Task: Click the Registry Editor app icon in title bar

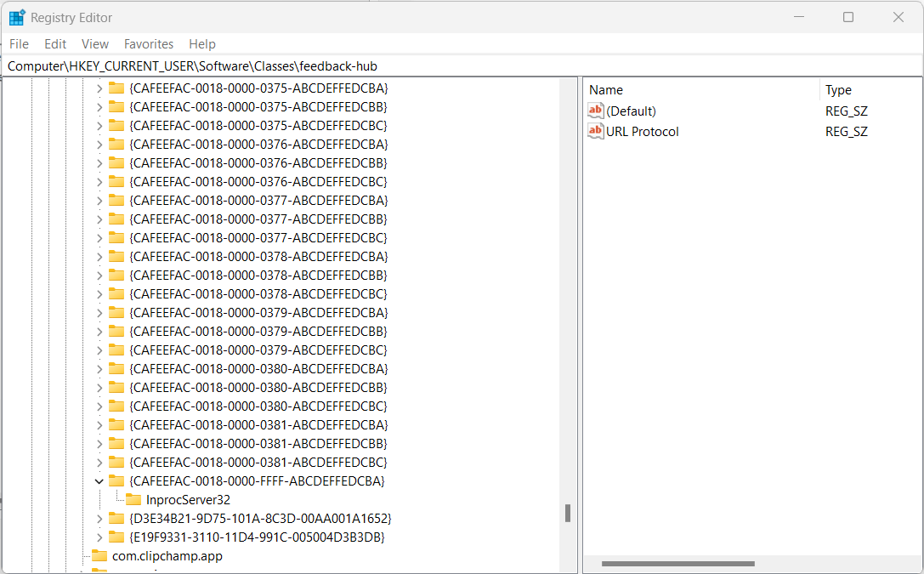Action: point(17,18)
